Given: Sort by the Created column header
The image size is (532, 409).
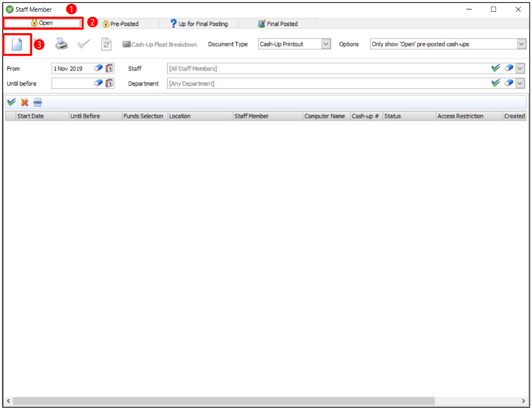Looking at the screenshot, I should [x=514, y=116].
